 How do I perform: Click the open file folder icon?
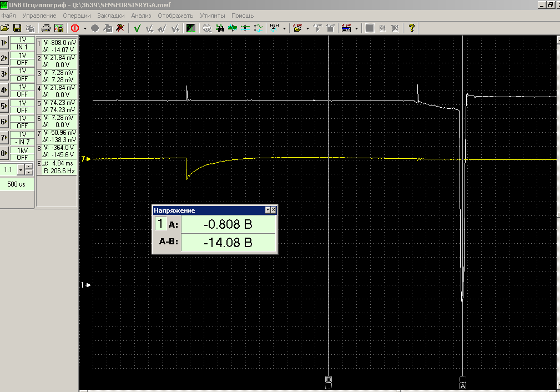coord(5,28)
